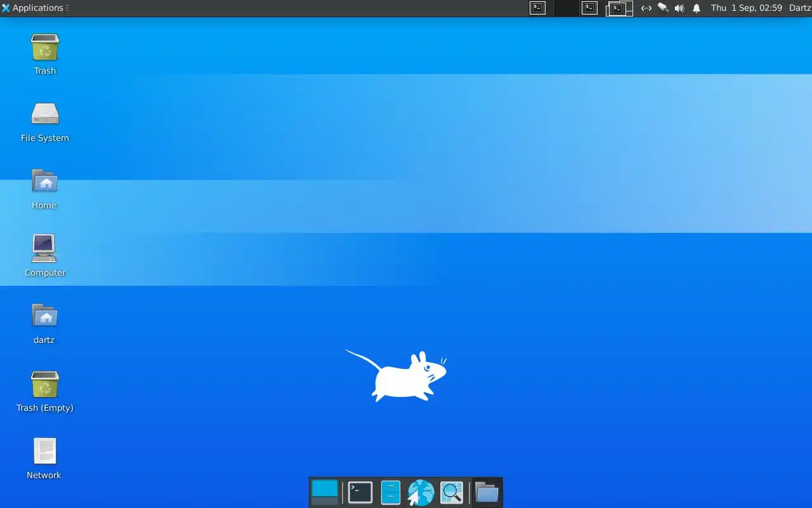Select the Network document desktop icon
Image resolution: width=812 pixels, height=508 pixels.
44,451
